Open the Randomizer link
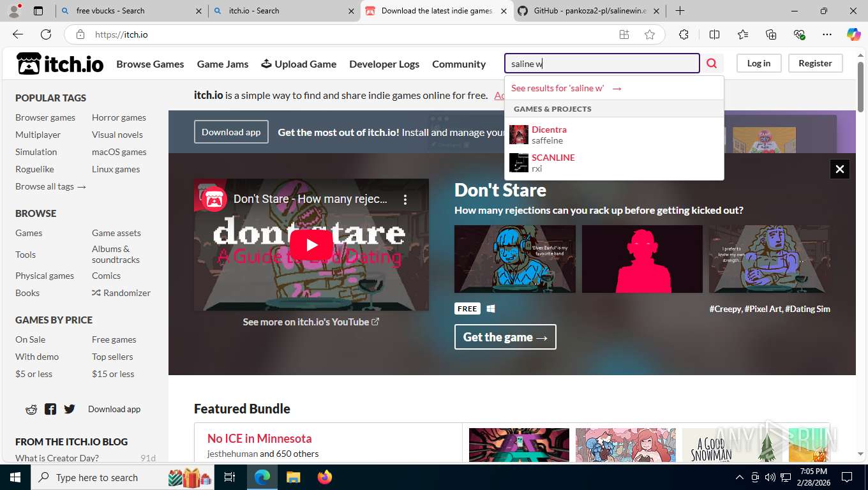Screen dimensions: 868x490 (121, 293)
